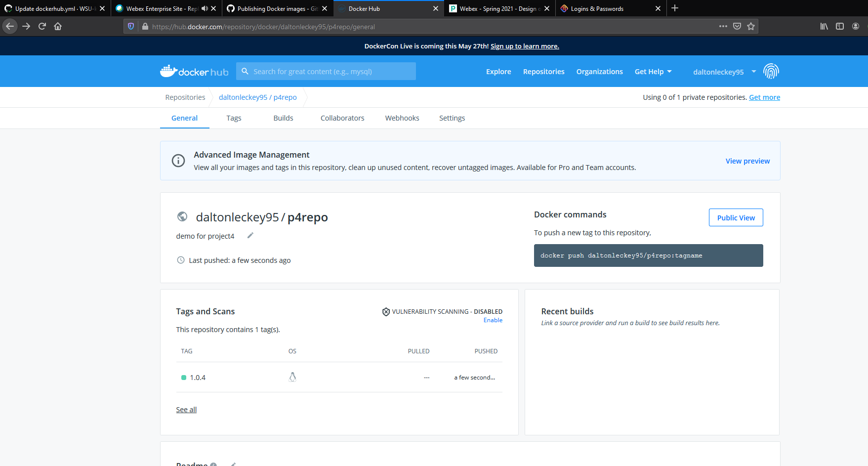Mute the Webex Enterprise Site tab audio
Screen dimensions: 868x466
(x=205, y=8)
